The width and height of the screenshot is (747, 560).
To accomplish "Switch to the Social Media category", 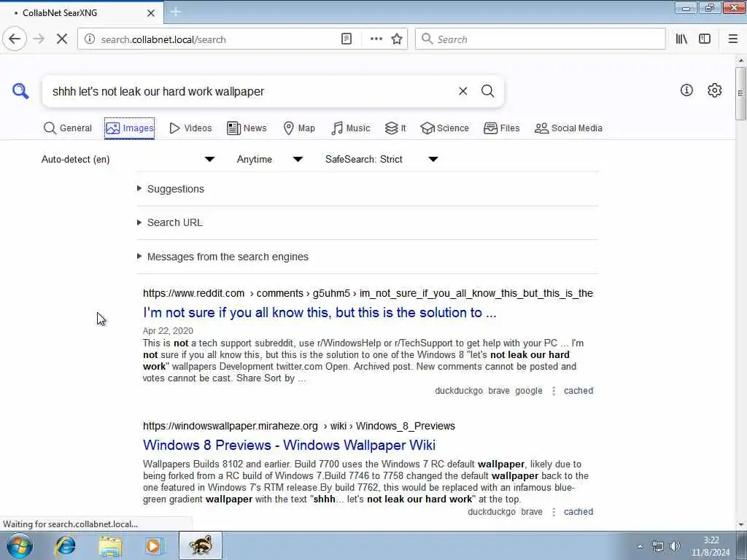I will point(569,128).
